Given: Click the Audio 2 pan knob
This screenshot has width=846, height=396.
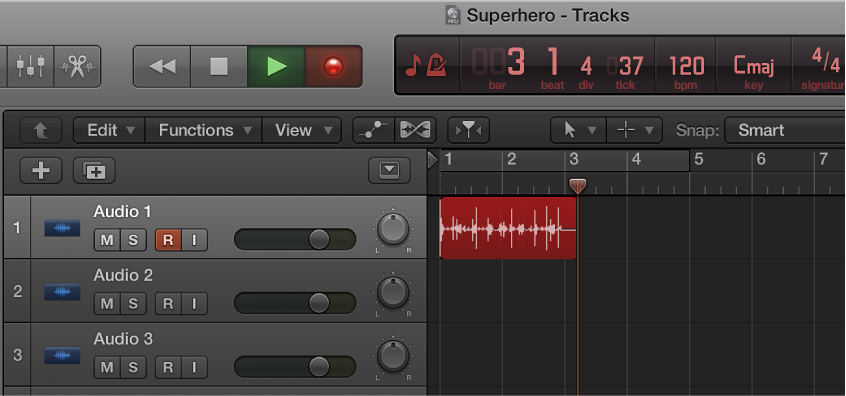Looking at the screenshot, I should [x=393, y=292].
